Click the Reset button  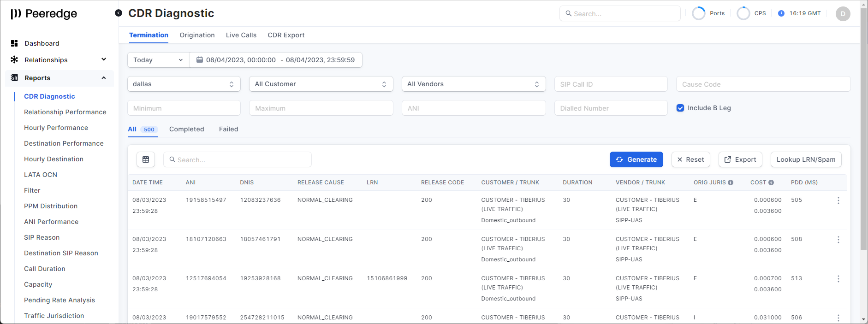pyautogui.click(x=691, y=159)
